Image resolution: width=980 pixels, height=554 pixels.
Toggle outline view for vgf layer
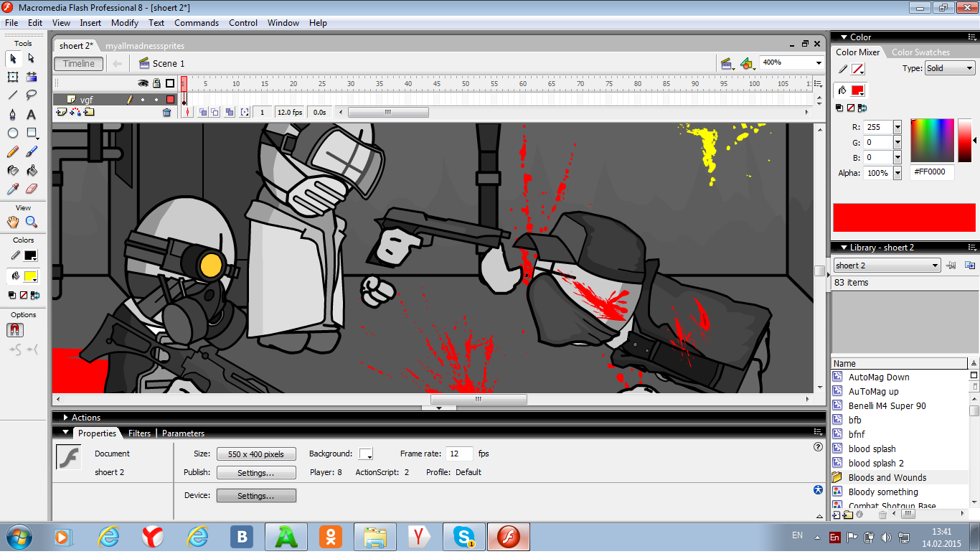(x=170, y=100)
